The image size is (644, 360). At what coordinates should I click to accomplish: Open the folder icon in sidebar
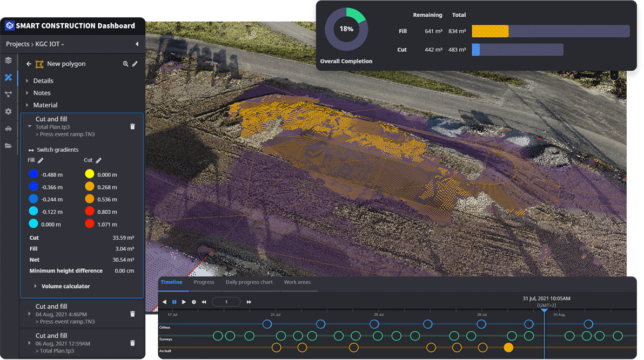coord(8,146)
